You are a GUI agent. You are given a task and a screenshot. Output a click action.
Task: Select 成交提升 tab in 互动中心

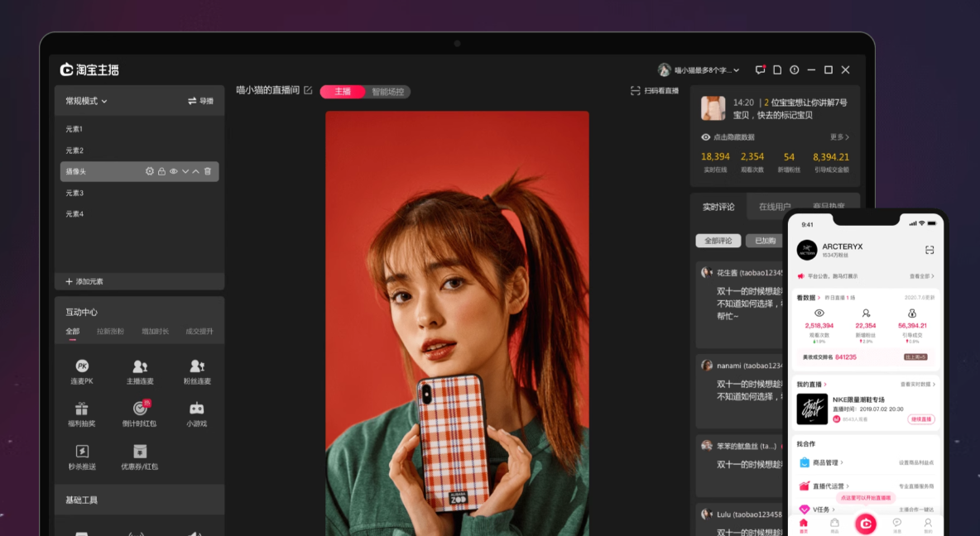(199, 331)
